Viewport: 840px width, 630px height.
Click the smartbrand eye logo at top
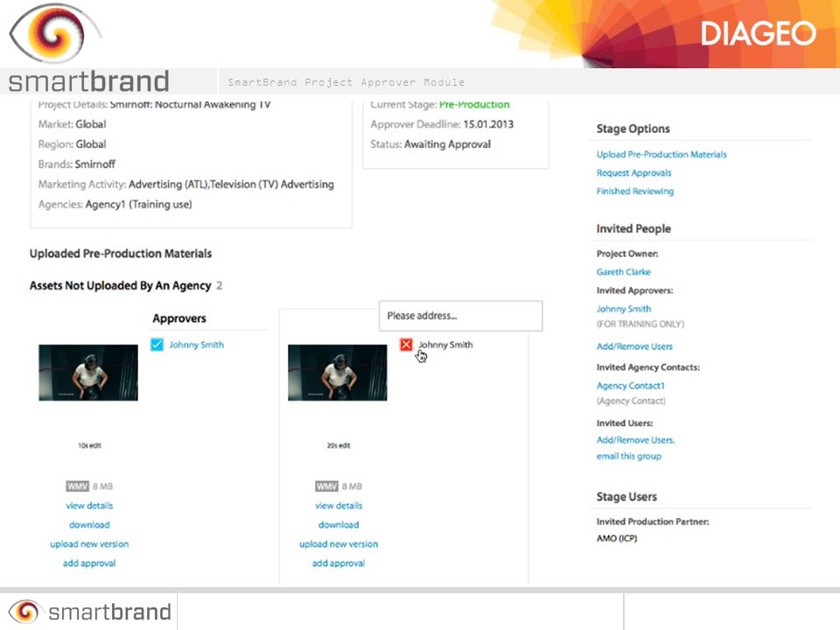click(55, 34)
